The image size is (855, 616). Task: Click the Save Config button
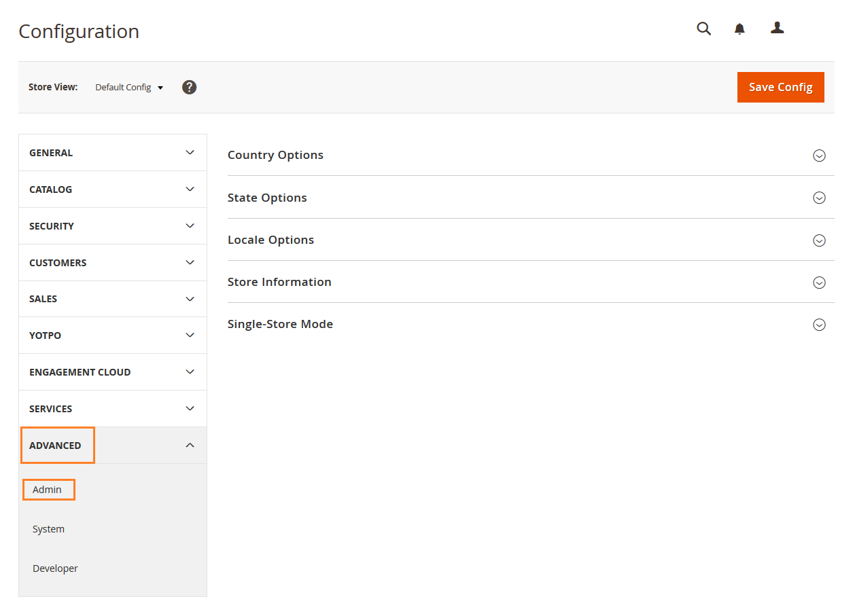[x=780, y=87]
